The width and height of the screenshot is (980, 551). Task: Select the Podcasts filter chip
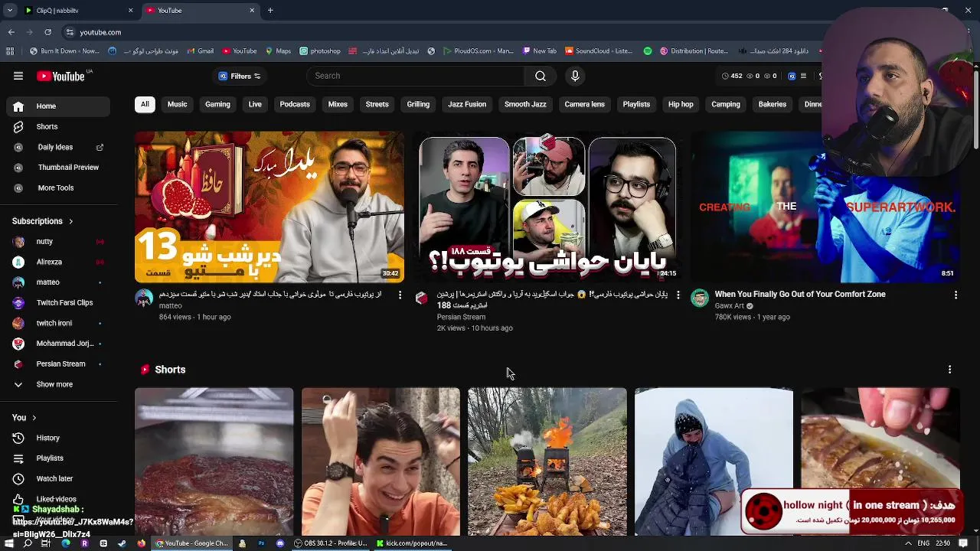[x=295, y=104]
